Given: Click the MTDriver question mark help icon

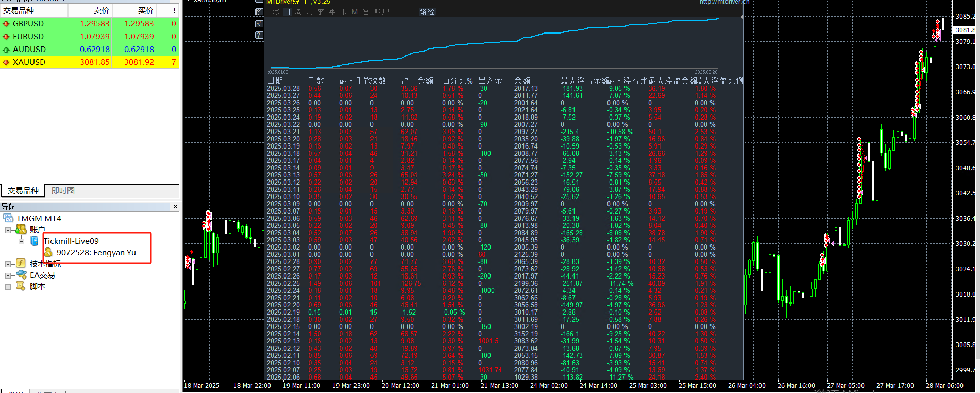Looking at the screenshot, I should pos(259,35).
